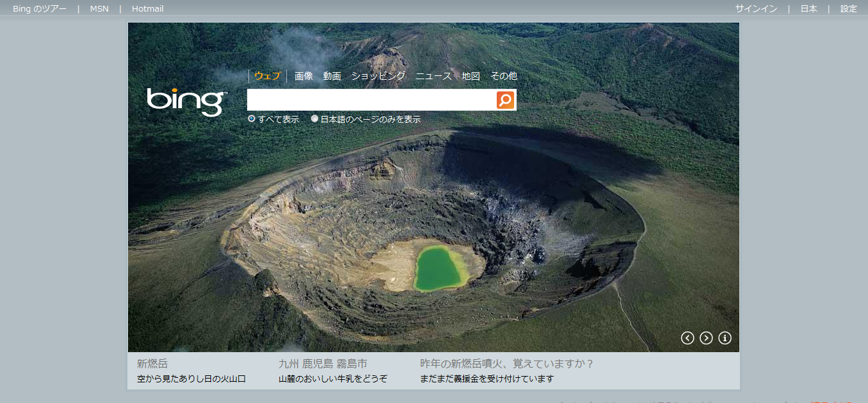This screenshot has height=403, width=868.
Task: Show next background image arrow
Action: (x=706, y=338)
